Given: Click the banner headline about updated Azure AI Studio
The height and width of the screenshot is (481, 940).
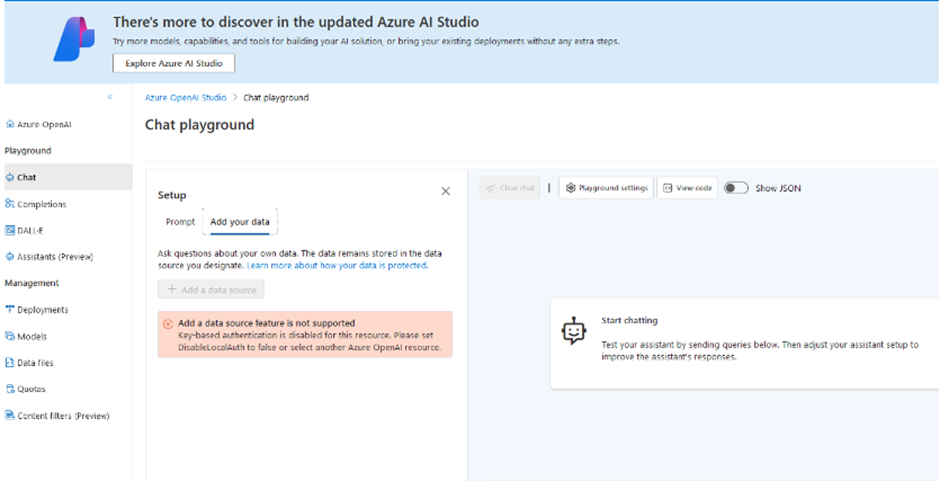Looking at the screenshot, I should pos(296,22).
